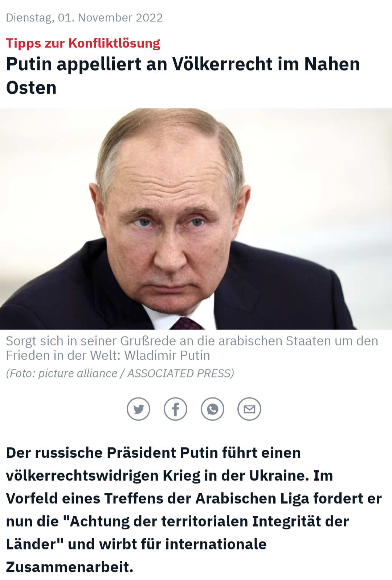The width and height of the screenshot is (392, 580).
Task: Open the headline 'Putin appelliert an Völkerrecht'
Action: [x=183, y=76]
